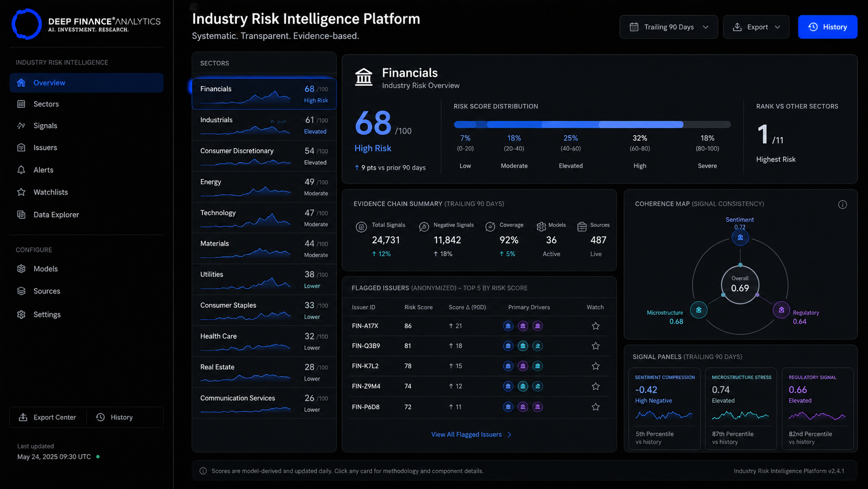This screenshot has width=868, height=489.
Task: Select the Energy sector row
Action: click(x=264, y=187)
